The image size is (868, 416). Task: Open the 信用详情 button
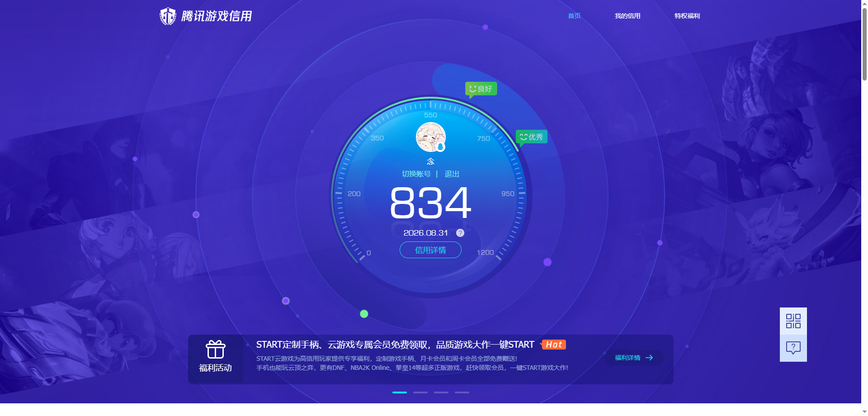point(430,250)
